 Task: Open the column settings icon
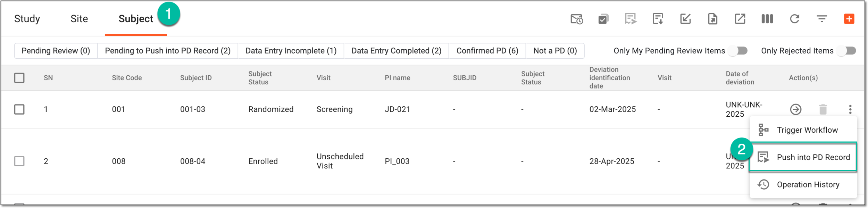tap(767, 19)
